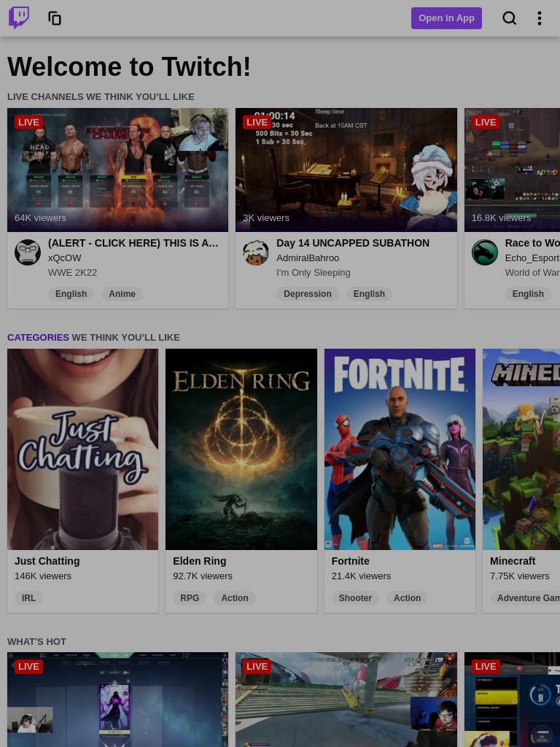Viewport: 560px width, 747px height.
Task: Click the Just Chatting category title
Action: point(47,561)
